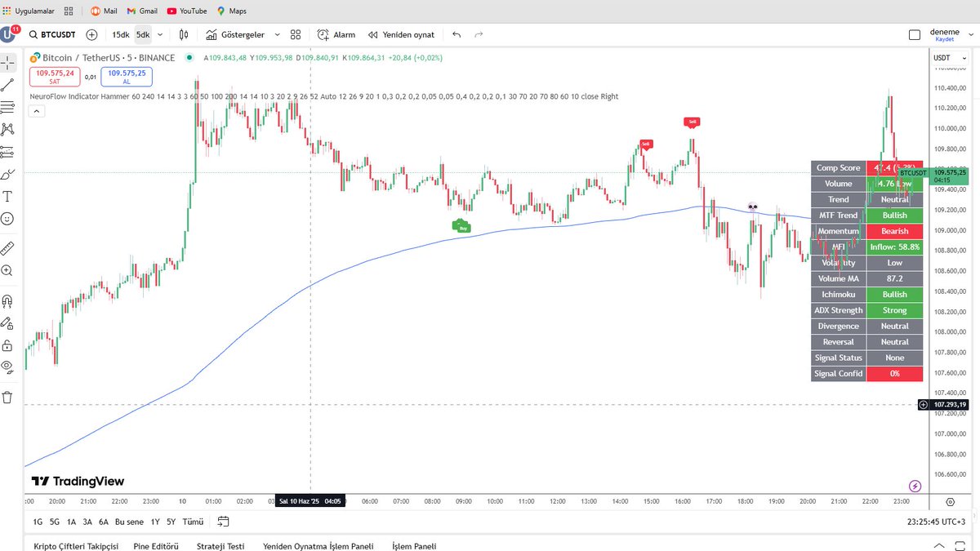Open the deneme layout save menu
The height and width of the screenshot is (551, 980).
[945, 35]
